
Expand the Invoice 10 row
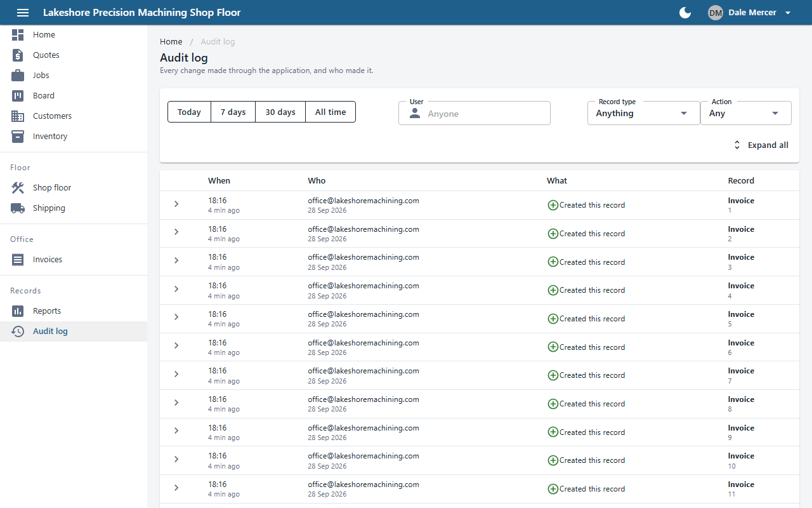click(x=176, y=459)
